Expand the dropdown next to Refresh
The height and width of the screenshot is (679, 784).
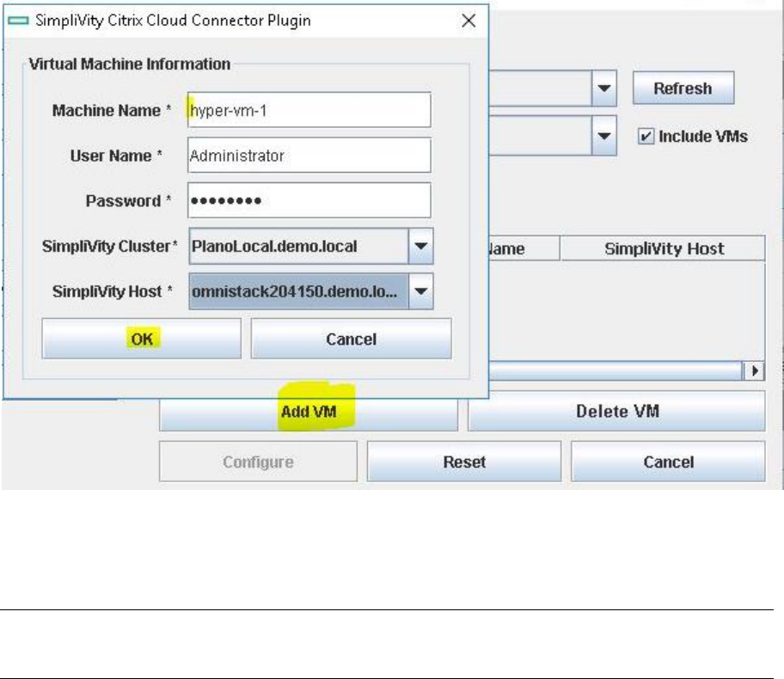pyautogui.click(x=604, y=88)
